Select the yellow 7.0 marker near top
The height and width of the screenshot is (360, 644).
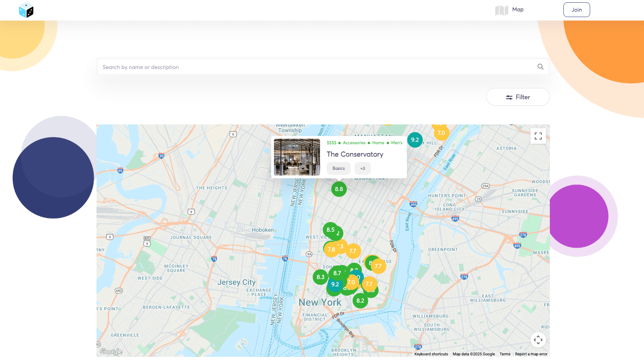click(441, 133)
